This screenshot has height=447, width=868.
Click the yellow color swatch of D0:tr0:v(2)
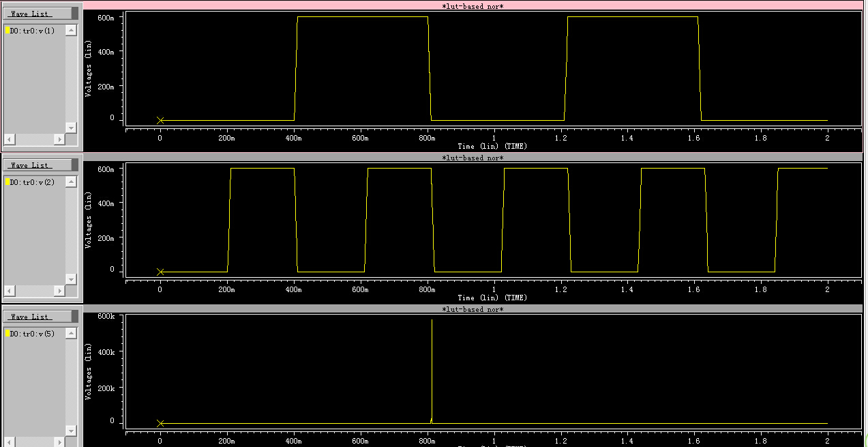[x=7, y=182]
